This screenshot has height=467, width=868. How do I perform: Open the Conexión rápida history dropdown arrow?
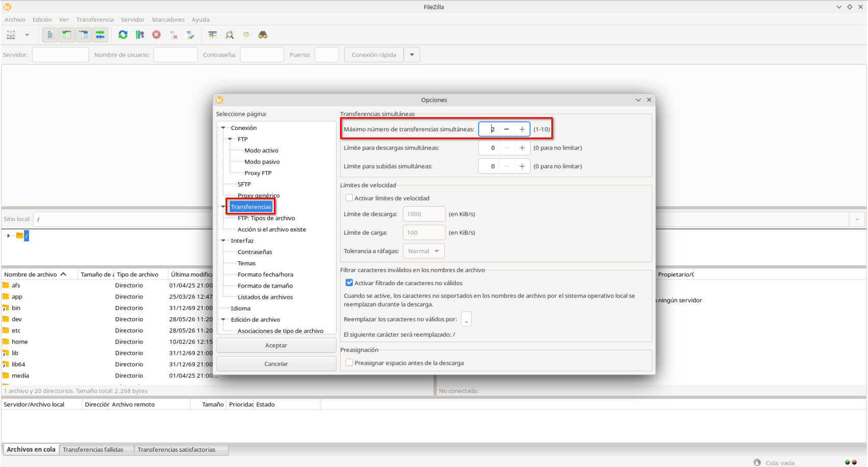click(x=412, y=55)
